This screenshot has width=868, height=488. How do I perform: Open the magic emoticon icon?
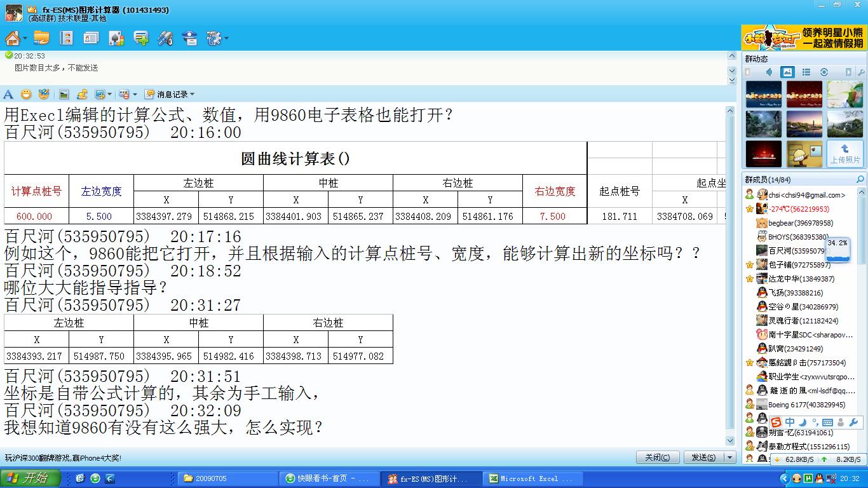(x=43, y=94)
